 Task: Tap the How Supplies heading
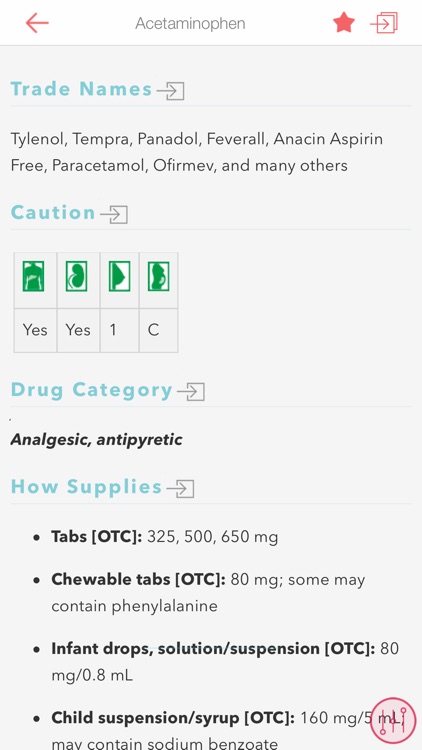click(87, 487)
